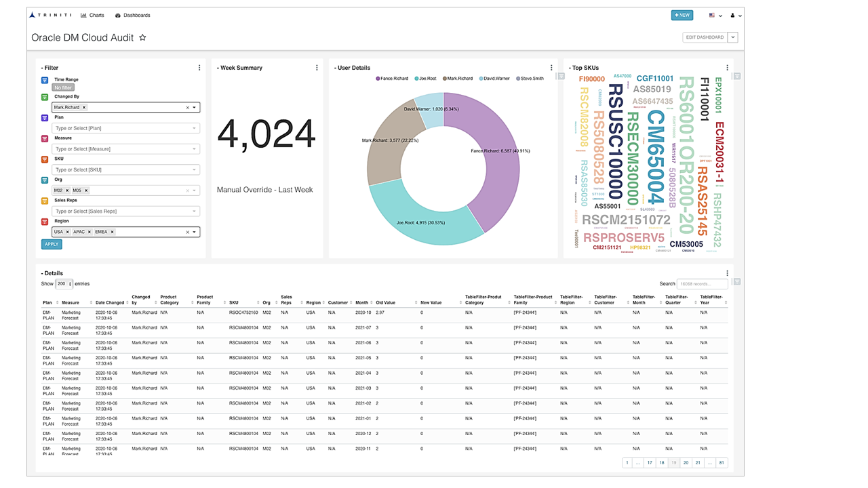
Task: Open the Dashboards menu
Action: coord(133,15)
